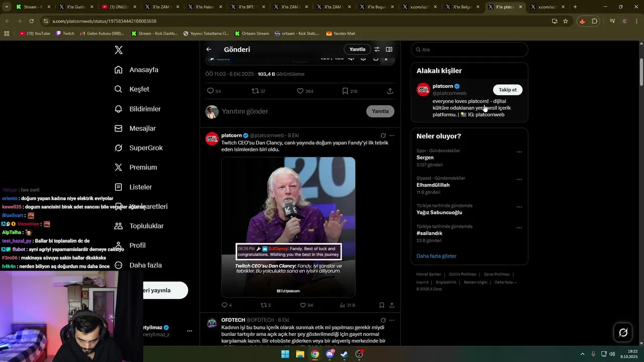
Task: Open Listeler in the sidebar
Action: tap(133, 187)
